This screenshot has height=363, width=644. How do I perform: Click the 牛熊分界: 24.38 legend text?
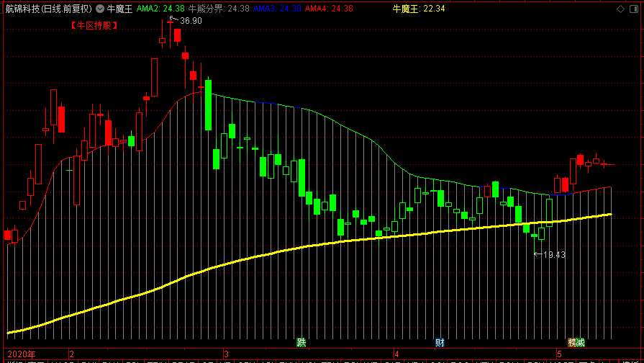tap(219, 9)
